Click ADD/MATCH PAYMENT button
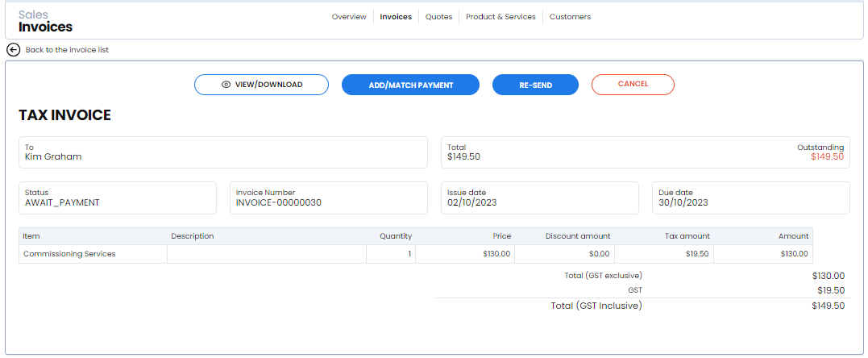This screenshot has height=358, width=868. tap(410, 85)
